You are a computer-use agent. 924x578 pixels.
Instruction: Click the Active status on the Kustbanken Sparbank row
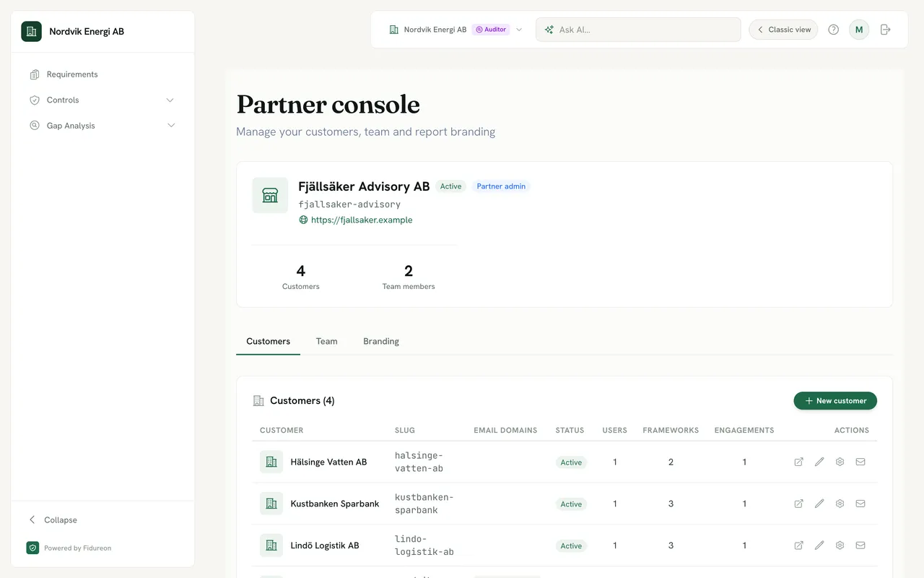pyautogui.click(x=571, y=504)
